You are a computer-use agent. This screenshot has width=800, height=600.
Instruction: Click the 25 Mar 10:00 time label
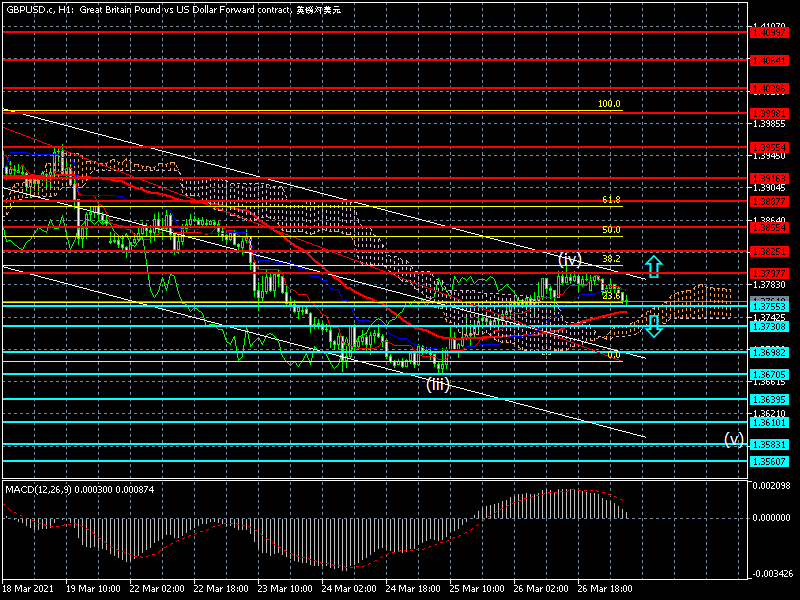tap(475, 589)
